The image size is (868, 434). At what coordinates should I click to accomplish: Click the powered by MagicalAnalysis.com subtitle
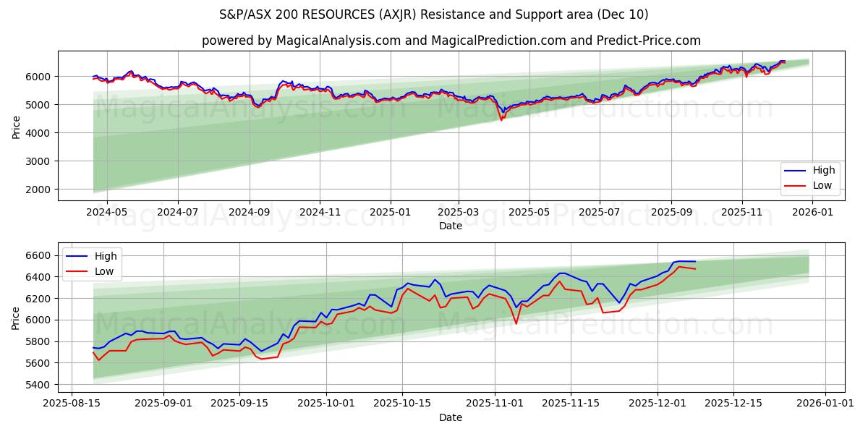[x=434, y=38]
